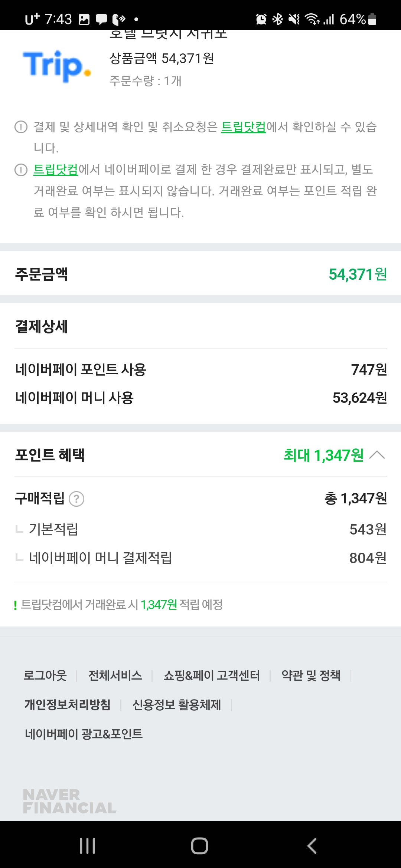Open the recent apps navigation button
401x868 pixels.
[x=88, y=846]
